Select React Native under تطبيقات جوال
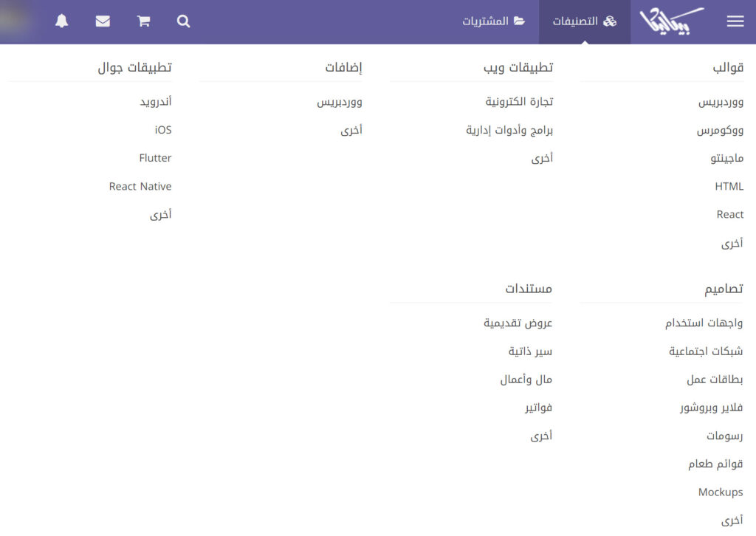This screenshot has height=536, width=756. (140, 186)
